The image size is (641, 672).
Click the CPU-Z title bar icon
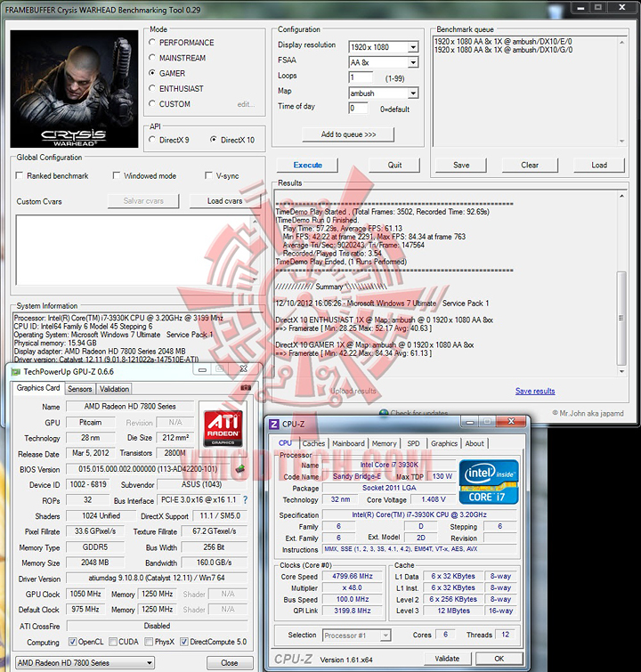tap(273, 424)
